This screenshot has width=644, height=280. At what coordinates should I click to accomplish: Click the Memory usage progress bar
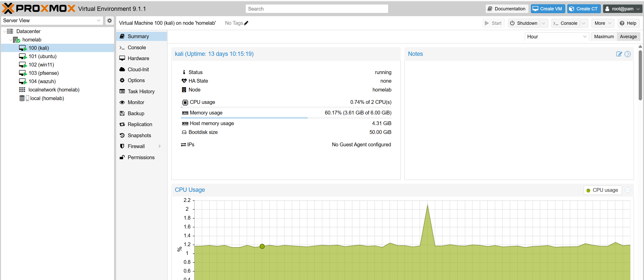pyautogui.click(x=286, y=118)
